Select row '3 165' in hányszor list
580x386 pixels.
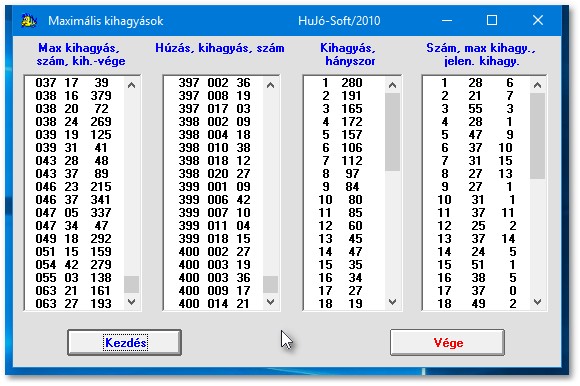pyautogui.click(x=344, y=108)
